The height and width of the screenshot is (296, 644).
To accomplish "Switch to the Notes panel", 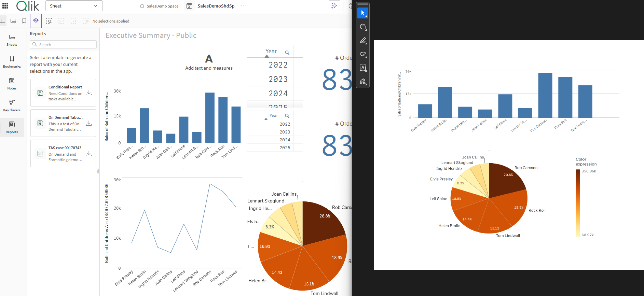I will point(12,83).
